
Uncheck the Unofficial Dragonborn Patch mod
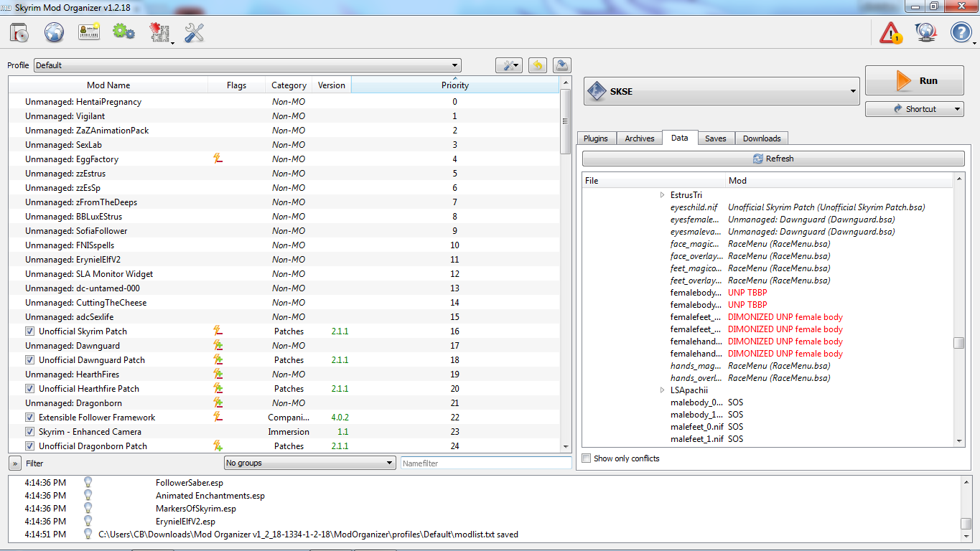pos(29,446)
